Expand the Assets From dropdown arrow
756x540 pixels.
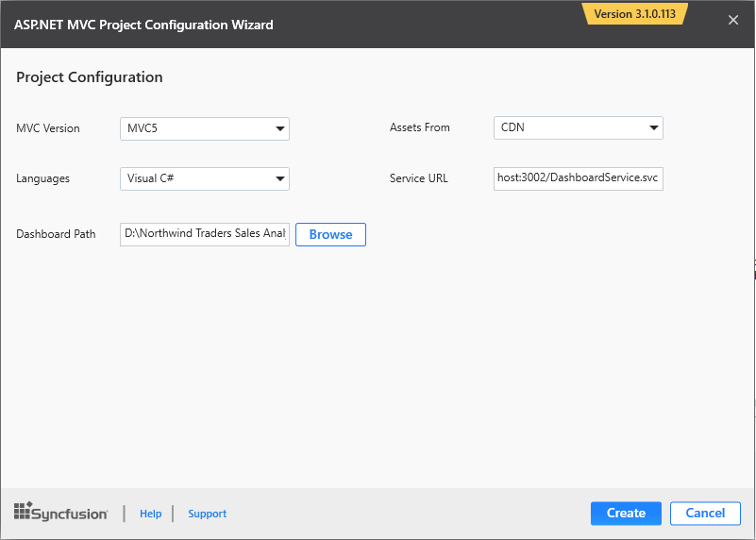pos(654,127)
